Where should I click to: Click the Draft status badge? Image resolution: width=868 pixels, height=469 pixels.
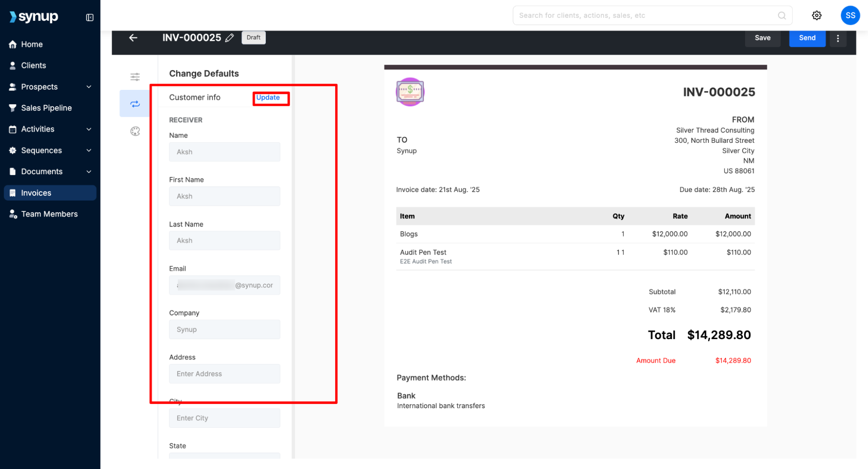click(x=254, y=38)
